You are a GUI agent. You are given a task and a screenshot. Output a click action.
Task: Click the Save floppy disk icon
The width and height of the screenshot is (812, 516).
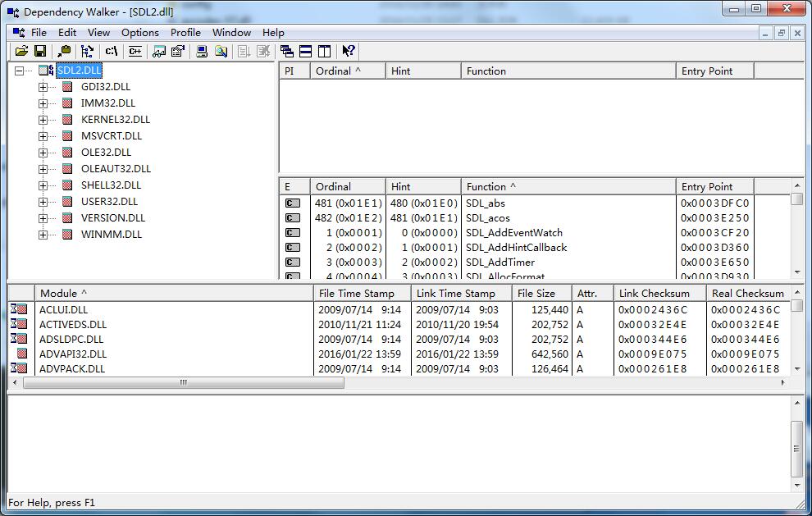click(x=40, y=51)
